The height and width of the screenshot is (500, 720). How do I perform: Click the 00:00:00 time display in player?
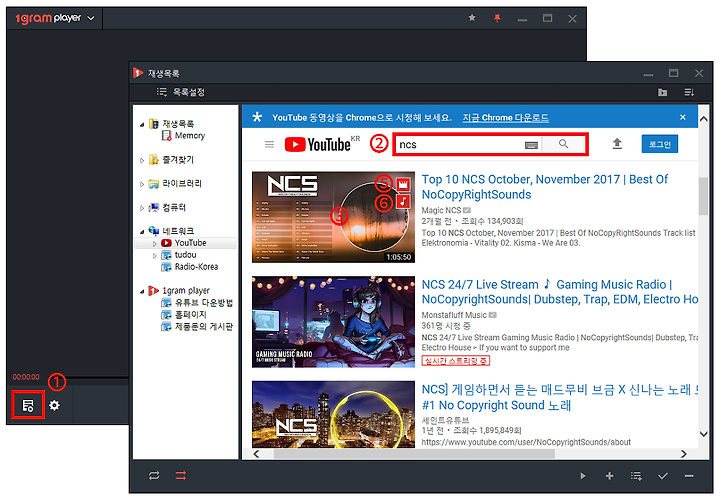click(26, 377)
